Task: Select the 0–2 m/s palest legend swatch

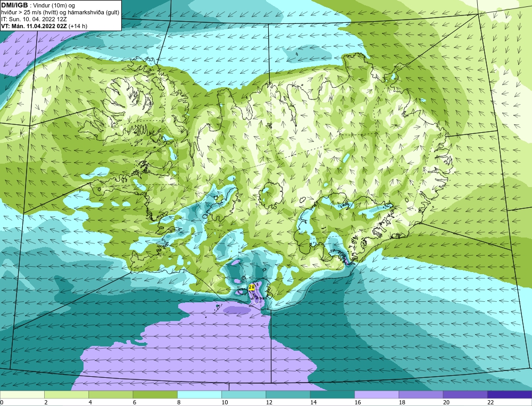Action: point(22,394)
